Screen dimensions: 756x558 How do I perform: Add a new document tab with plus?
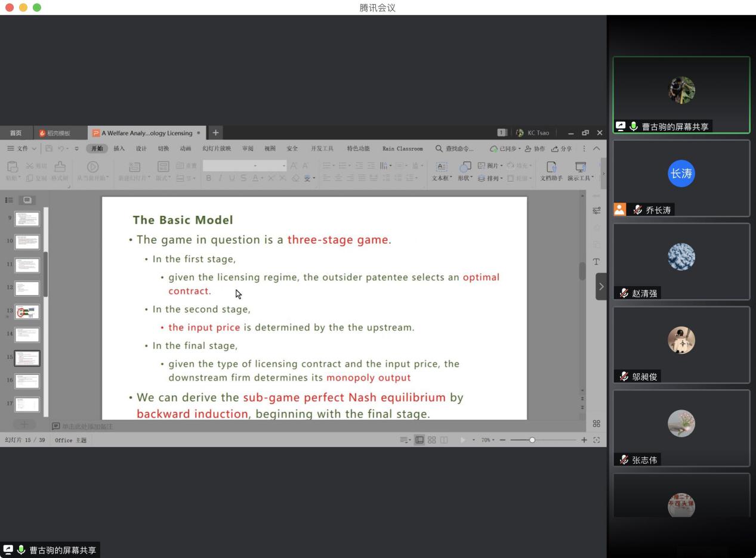point(215,133)
